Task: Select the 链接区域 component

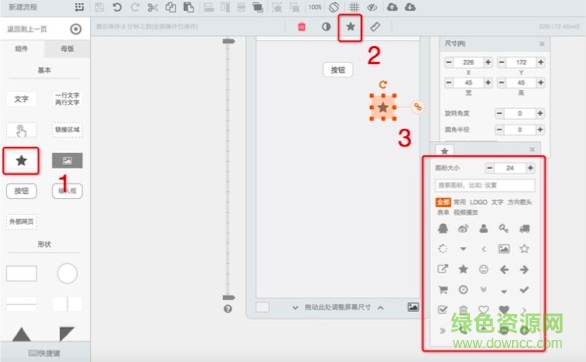Action: (67, 130)
